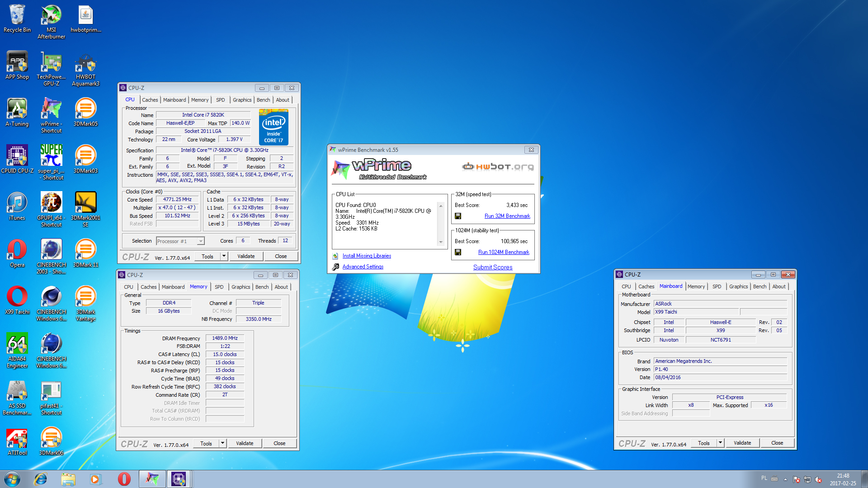The width and height of the screenshot is (868, 488).
Task: Click the DRAM Frequency value field
Action: (x=225, y=338)
